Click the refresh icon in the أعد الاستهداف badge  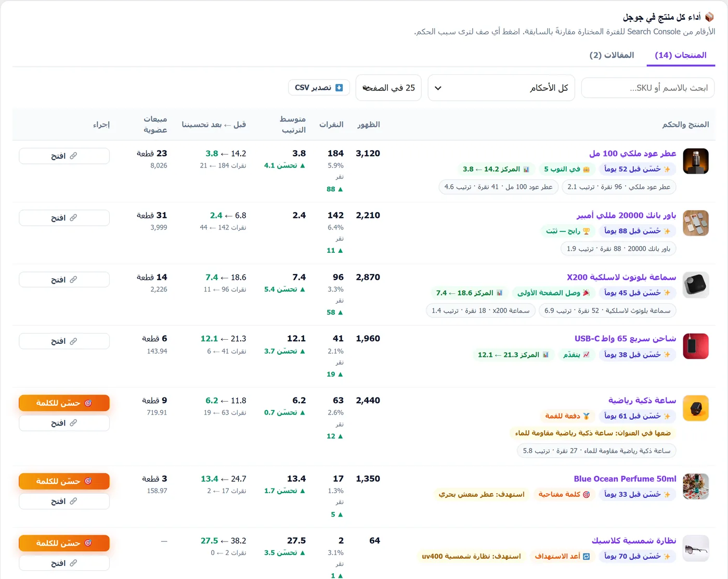[x=586, y=556]
